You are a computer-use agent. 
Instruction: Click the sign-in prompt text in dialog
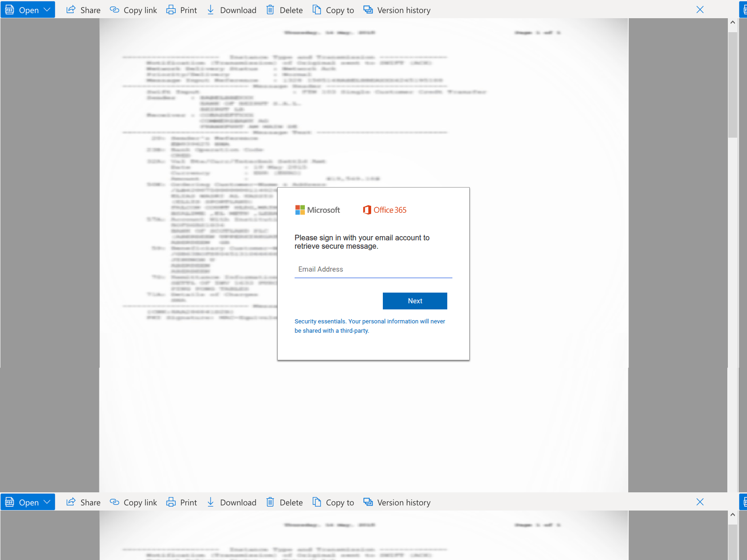(362, 242)
